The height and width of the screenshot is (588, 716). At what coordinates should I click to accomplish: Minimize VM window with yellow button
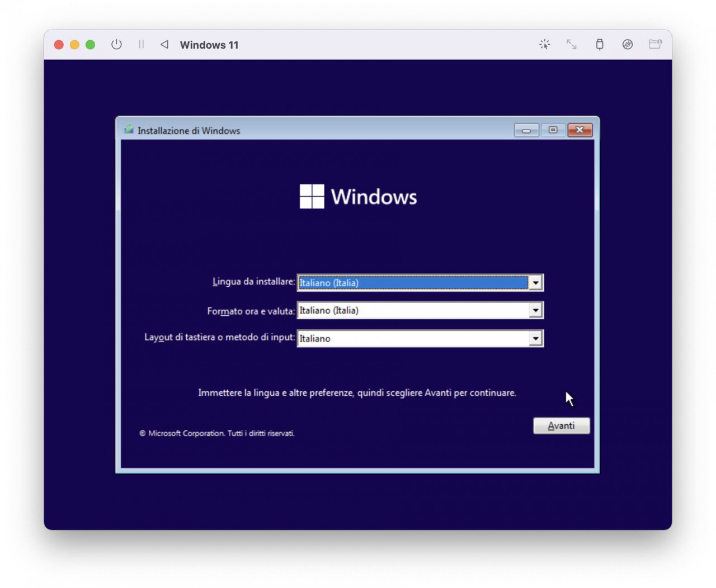pos(74,45)
